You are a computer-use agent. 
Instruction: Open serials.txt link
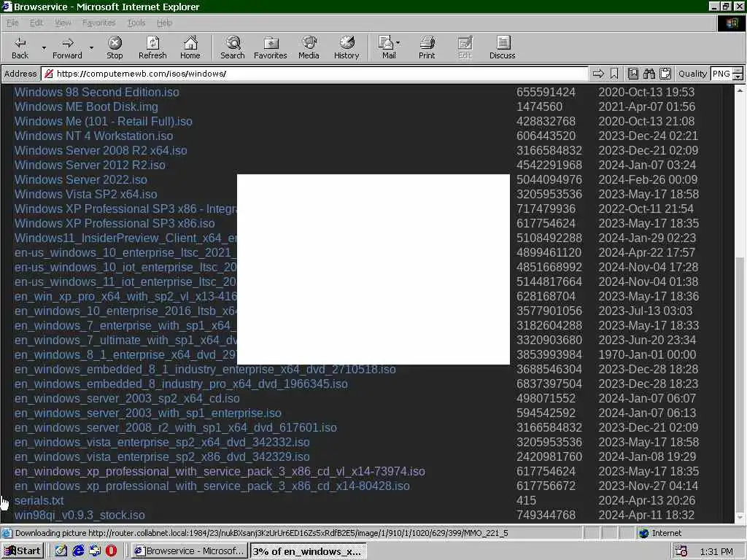(x=39, y=501)
